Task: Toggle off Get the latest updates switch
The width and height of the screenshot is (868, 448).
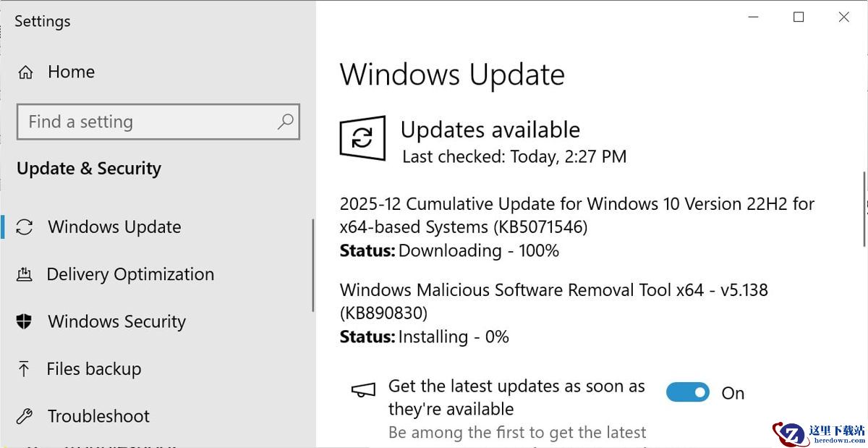Action: click(688, 392)
